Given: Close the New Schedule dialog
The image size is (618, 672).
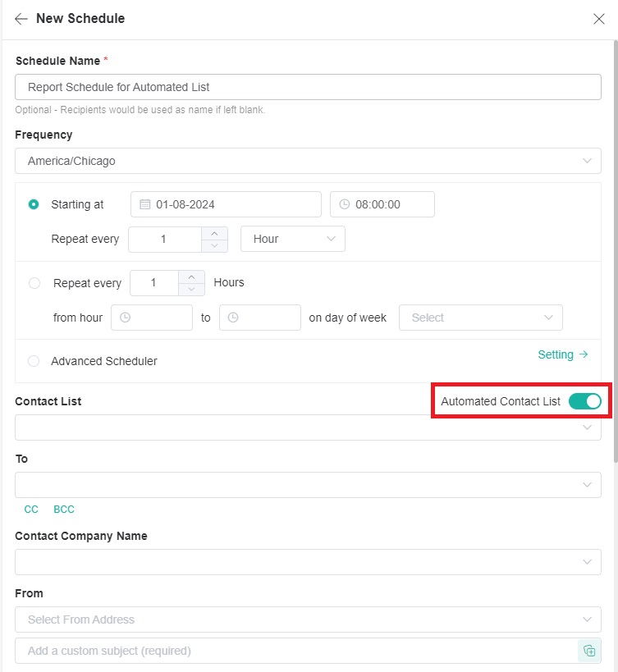Looking at the screenshot, I should 599,19.
